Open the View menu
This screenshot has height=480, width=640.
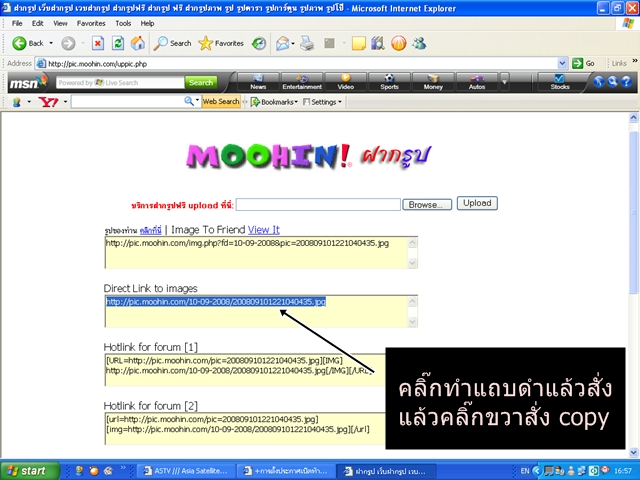60,23
